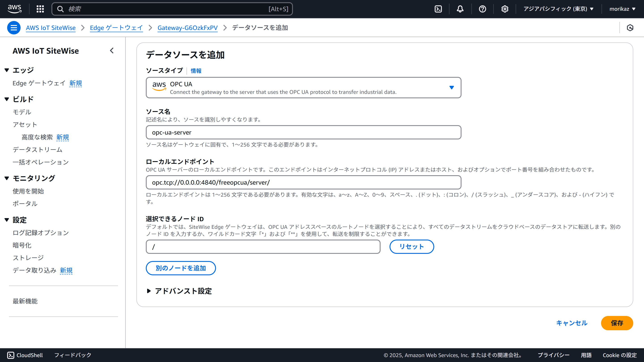Open the 情報 link beside ソースタイプ
The image size is (644, 362).
196,71
